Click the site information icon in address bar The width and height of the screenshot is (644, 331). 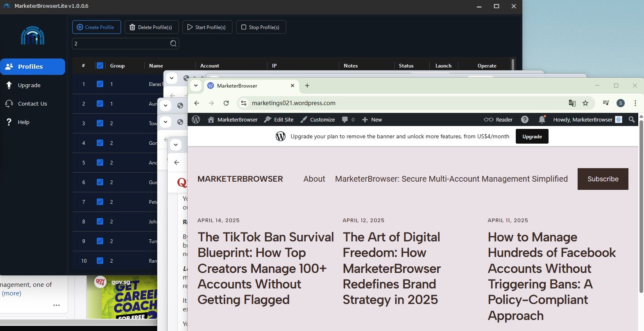coord(244,103)
